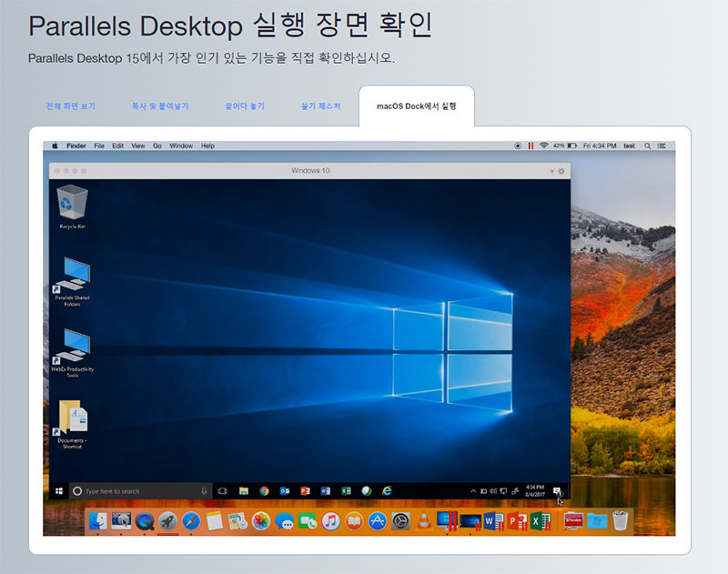Screen dimensions: 728x574
Task: Open the Go menu
Action: (x=157, y=146)
